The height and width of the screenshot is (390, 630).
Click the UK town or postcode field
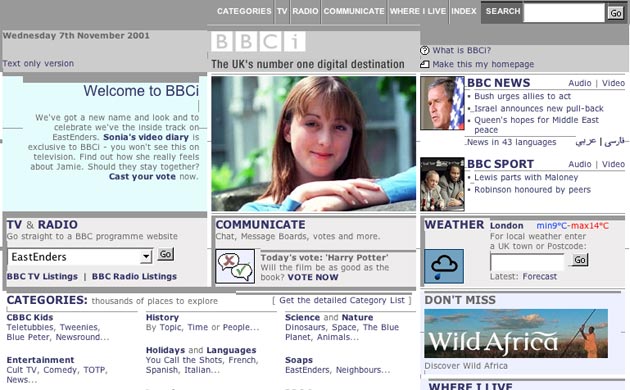528,262
